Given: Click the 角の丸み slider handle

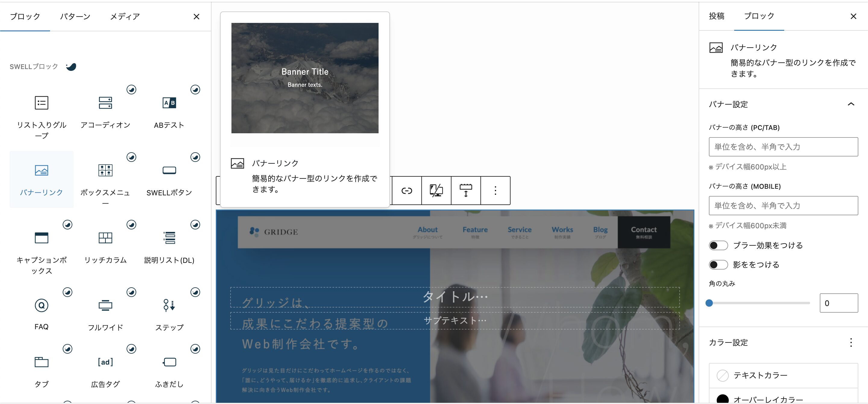Looking at the screenshot, I should point(709,303).
